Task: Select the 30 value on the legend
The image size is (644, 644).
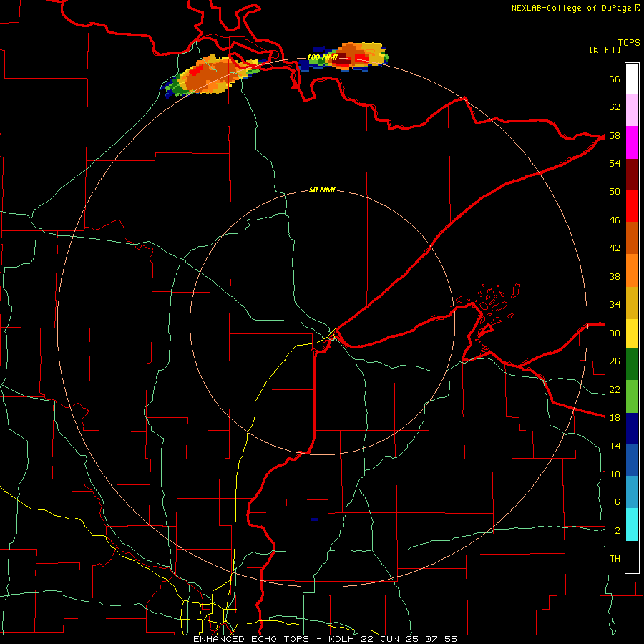Action: 615,333
